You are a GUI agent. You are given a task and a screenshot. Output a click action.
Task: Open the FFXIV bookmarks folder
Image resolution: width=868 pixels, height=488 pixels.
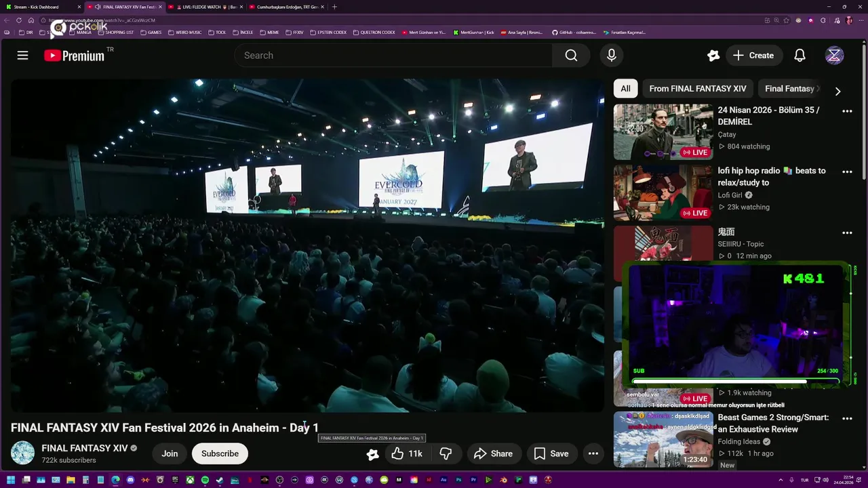[294, 33]
